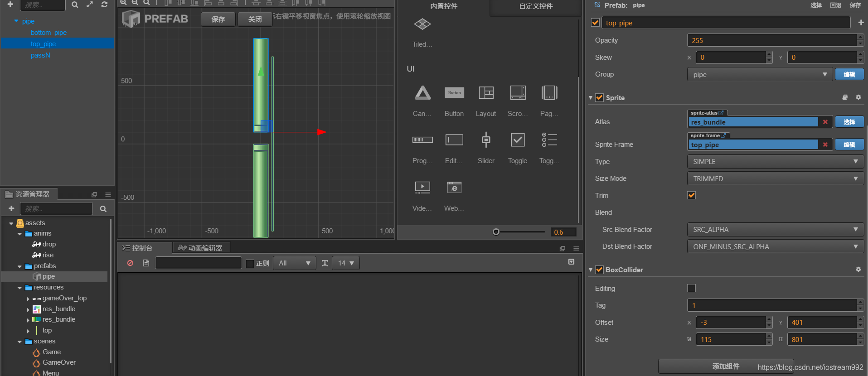Enable the 正则 regex checkbox

pos(250,263)
